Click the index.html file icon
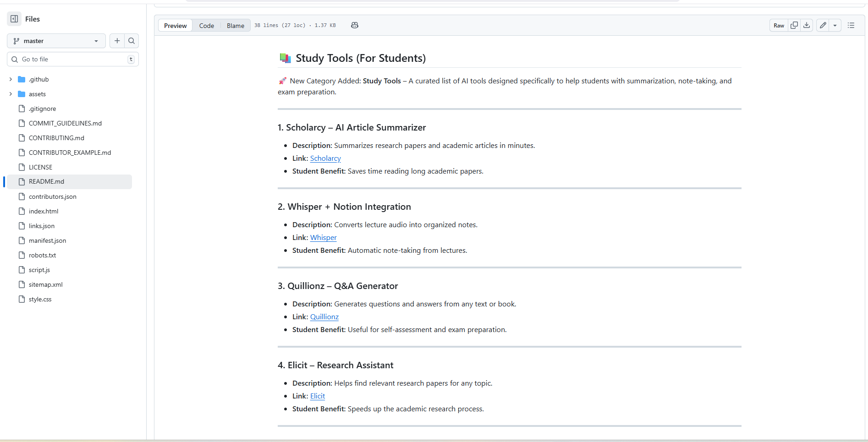Image resolution: width=868 pixels, height=442 pixels. coord(22,211)
